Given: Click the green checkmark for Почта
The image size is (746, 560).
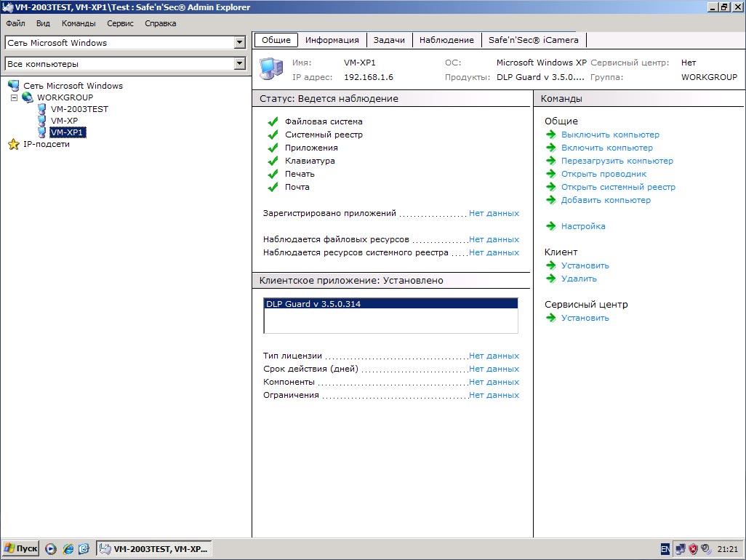Looking at the screenshot, I should pos(273,187).
